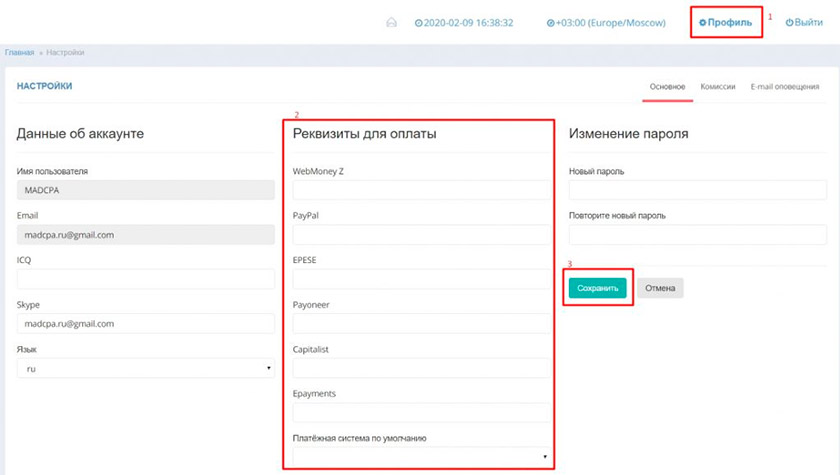The image size is (840, 475).
Task: Click the Сохранить button
Action: click(x=597, y=288)
